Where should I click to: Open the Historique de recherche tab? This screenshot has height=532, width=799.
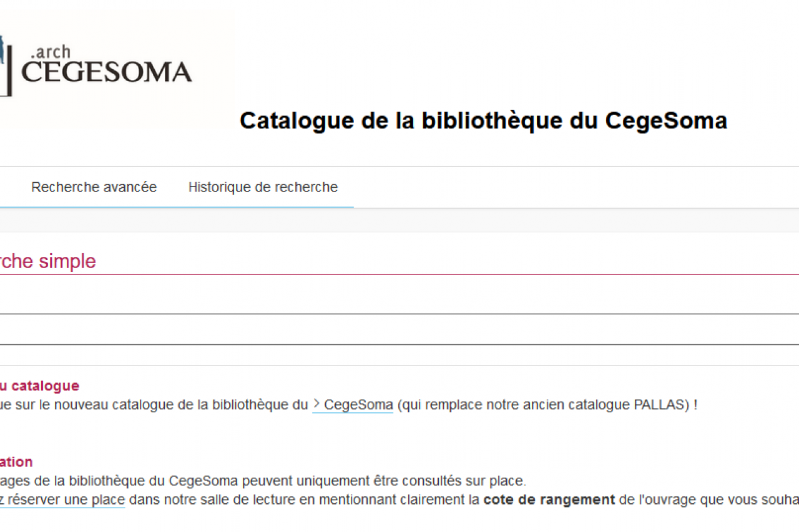(x=263, y=187)
